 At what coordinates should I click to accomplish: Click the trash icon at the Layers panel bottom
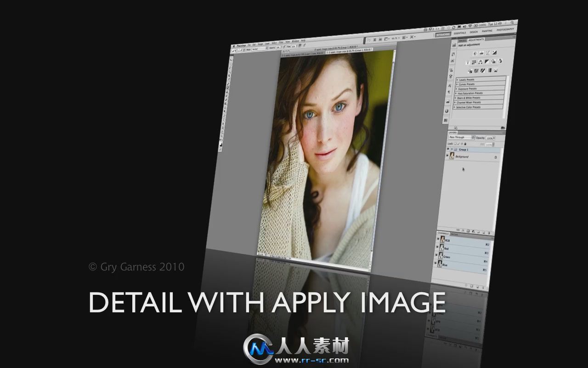coord(489,233)
